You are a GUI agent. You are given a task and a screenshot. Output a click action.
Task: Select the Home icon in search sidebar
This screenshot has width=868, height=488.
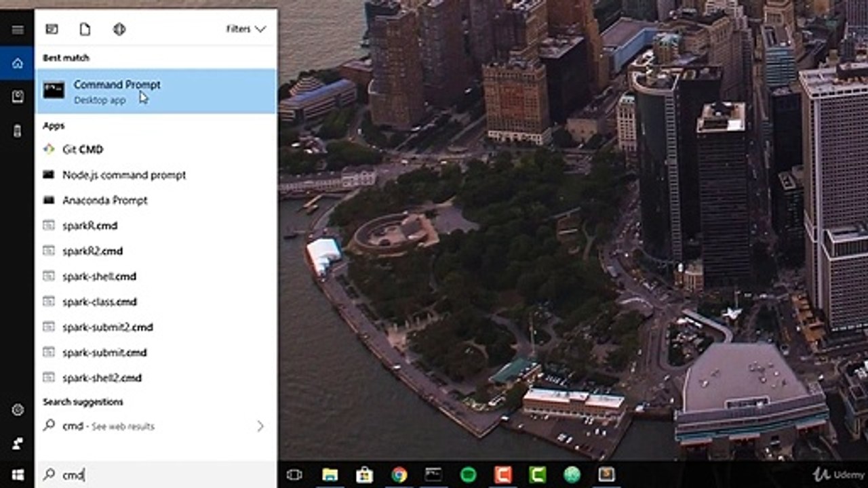[18, 63]
